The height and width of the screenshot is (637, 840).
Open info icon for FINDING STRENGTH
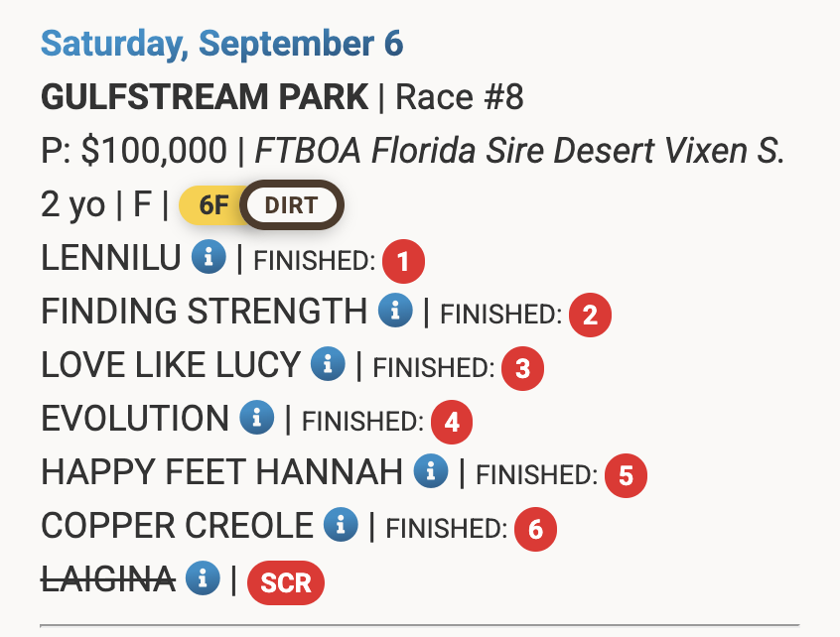click(x=395, y=313)
